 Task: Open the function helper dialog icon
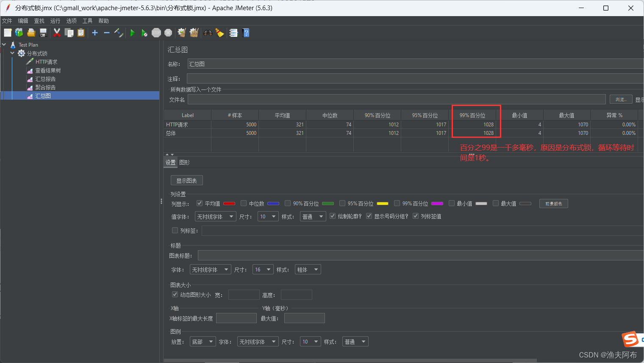[234, 33]
